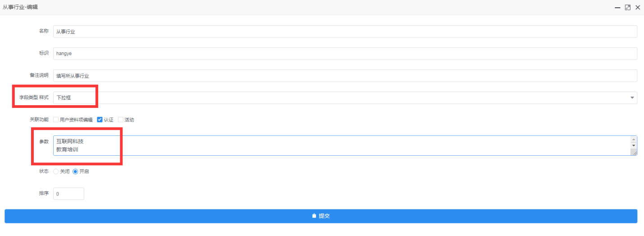
Task: Minimize the 从事行业-编辑 dialog
Action: [618, 8]
